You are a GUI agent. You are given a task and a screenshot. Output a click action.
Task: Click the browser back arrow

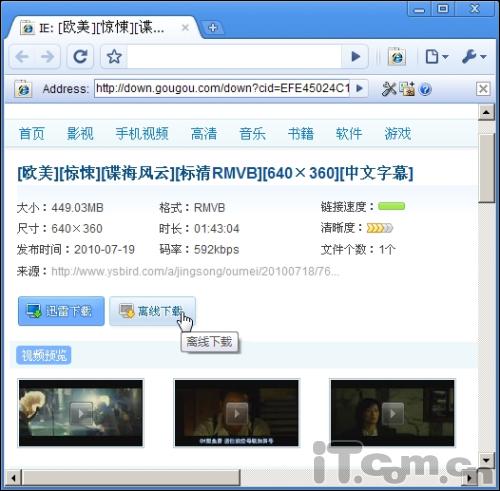pos(22,57)
